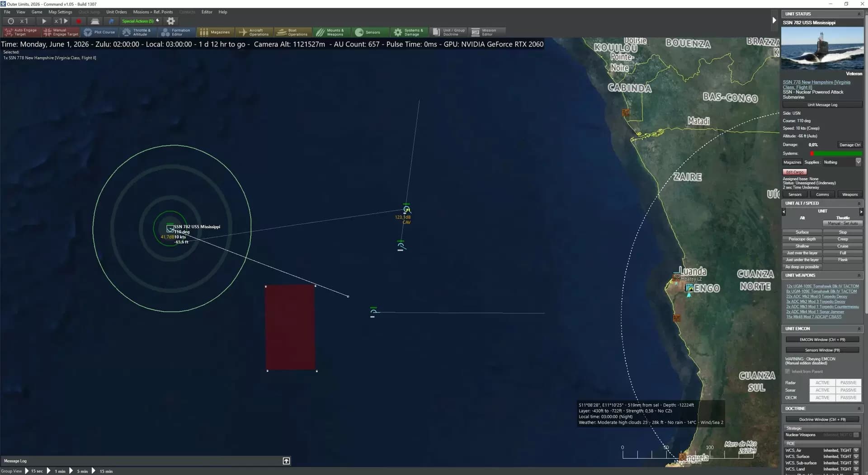Open the Throttle & Altitude tool
This screenshot has width=868, height=475.
pyautogui.click(x=137, y=32)
